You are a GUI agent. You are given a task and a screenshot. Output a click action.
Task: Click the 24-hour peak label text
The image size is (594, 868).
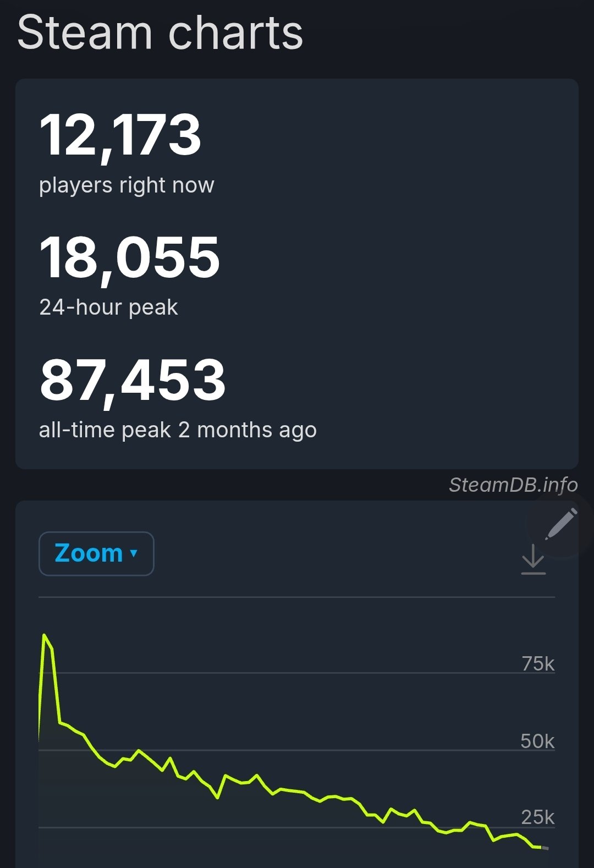pyautogui.click(x=108, y=307)
